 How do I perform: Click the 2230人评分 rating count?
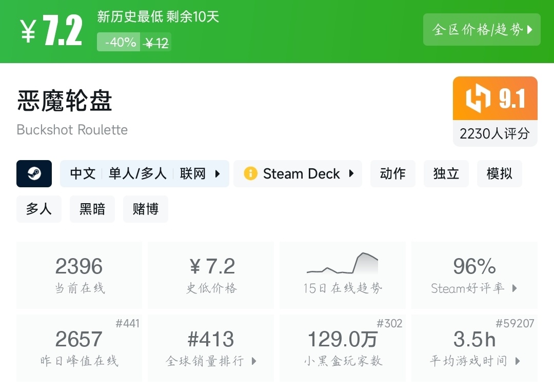tap(494, 134)
